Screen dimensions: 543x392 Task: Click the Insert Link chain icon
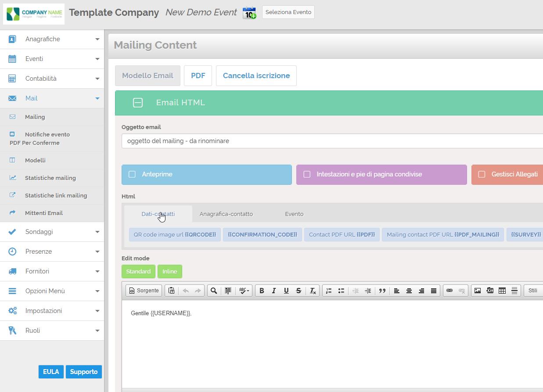450,291
